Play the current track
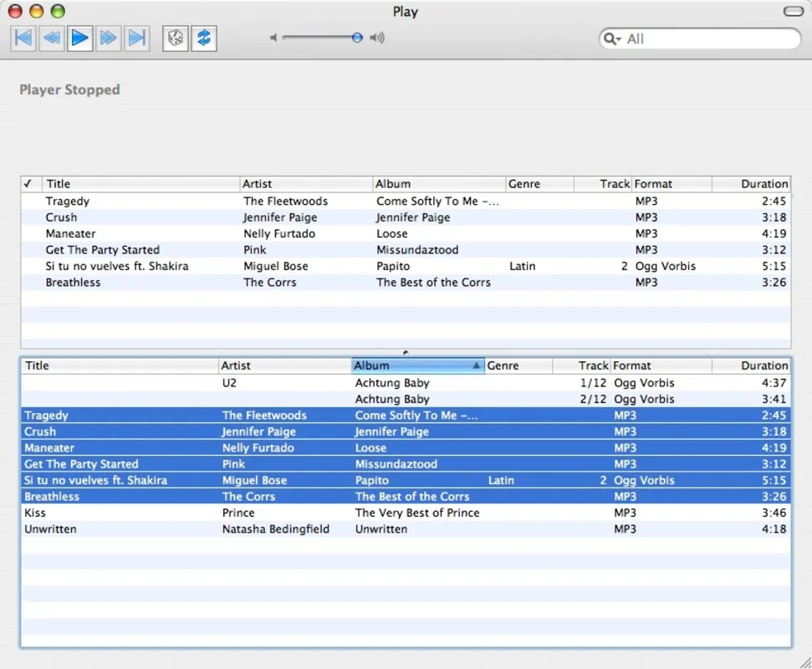 (x=80, y=37)
